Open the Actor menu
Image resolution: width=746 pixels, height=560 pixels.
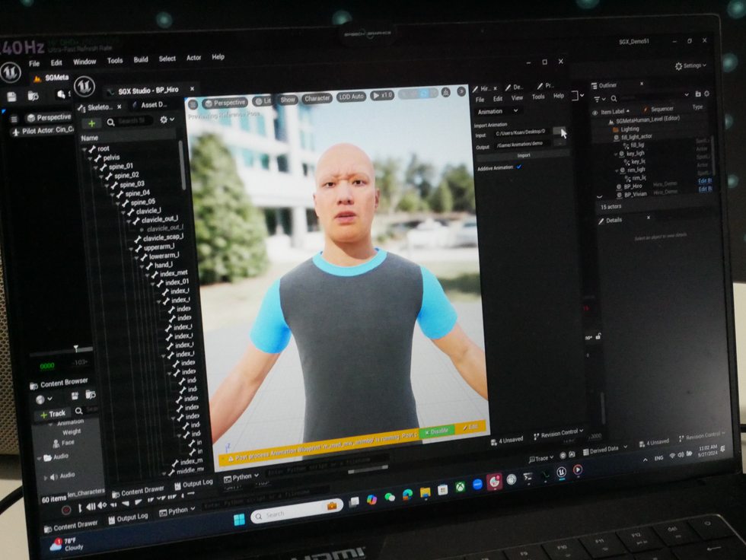point(193,58)
